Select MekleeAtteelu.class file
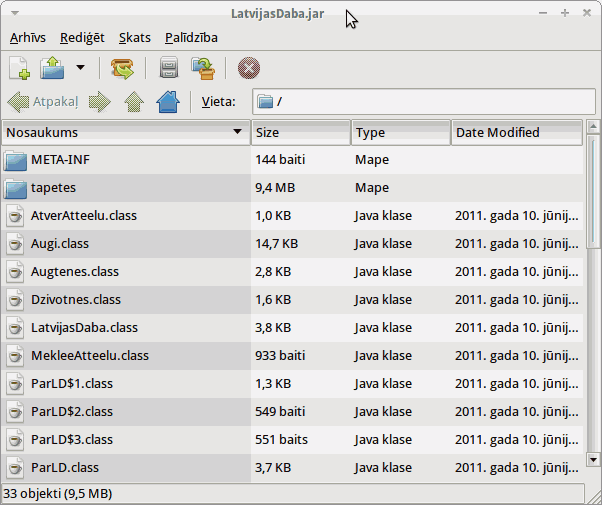This screenshot has height=505, width=602. [292, 356]
